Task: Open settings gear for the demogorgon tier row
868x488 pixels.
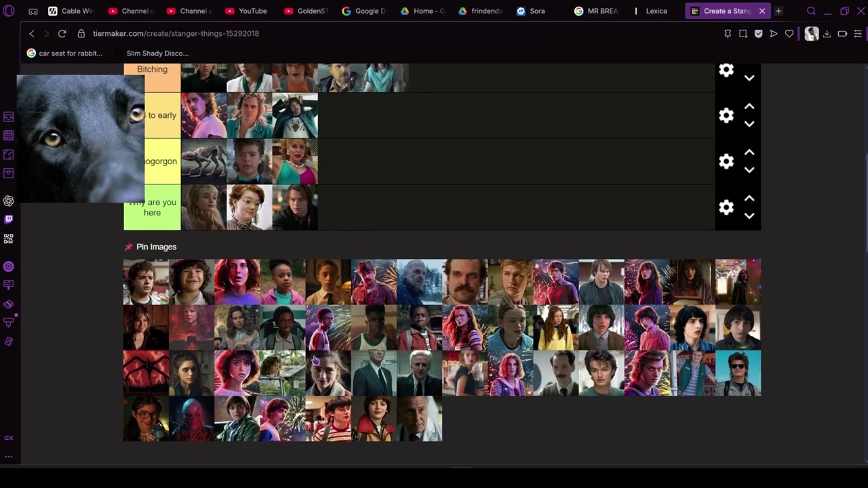Action: tap(726, 161)
